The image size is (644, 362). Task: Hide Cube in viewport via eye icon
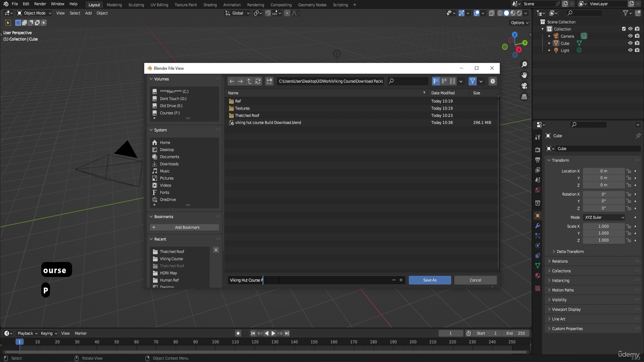(630, 43)
